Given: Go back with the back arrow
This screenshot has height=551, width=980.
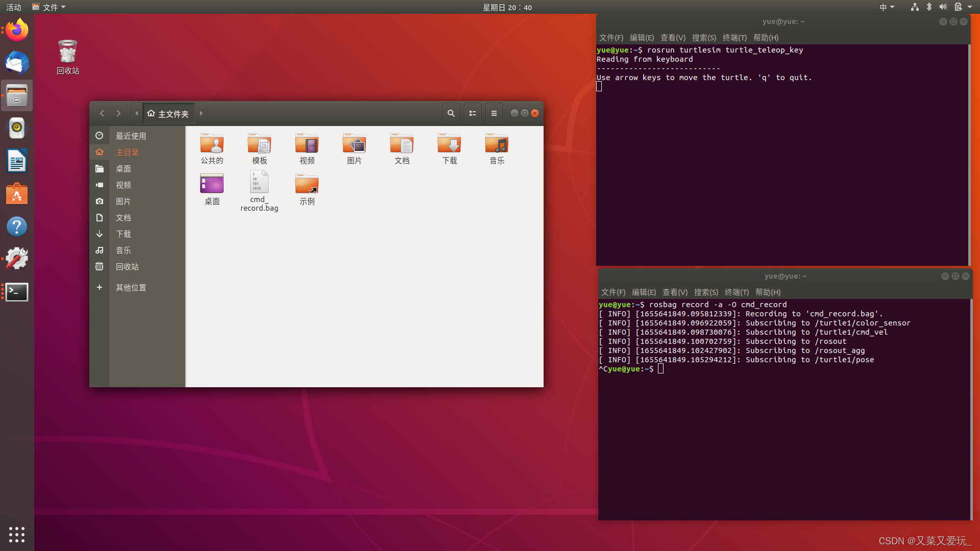Looking at the screenshot, I should [102, 113].
